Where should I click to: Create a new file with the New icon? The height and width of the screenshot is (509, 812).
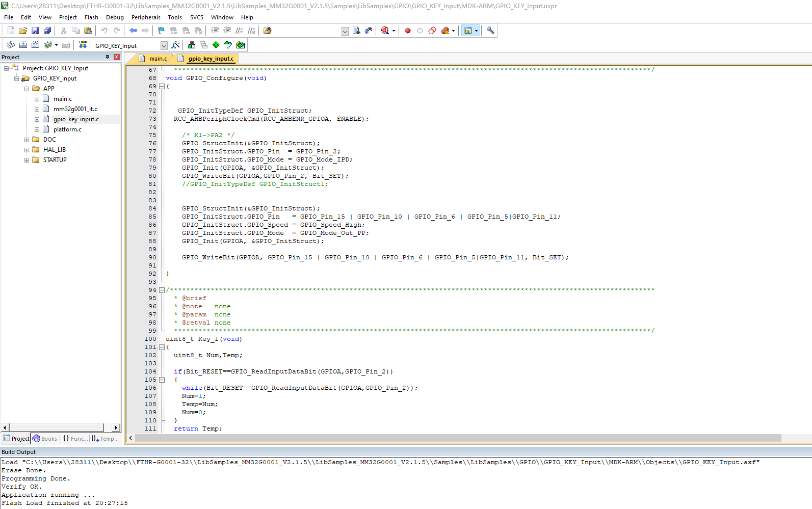11,31
